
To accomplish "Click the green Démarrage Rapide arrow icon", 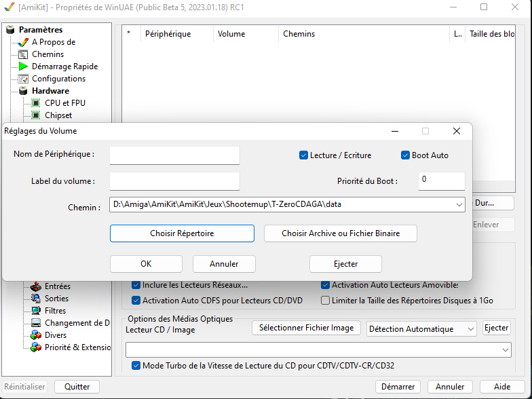I will [x=23, y=66].
